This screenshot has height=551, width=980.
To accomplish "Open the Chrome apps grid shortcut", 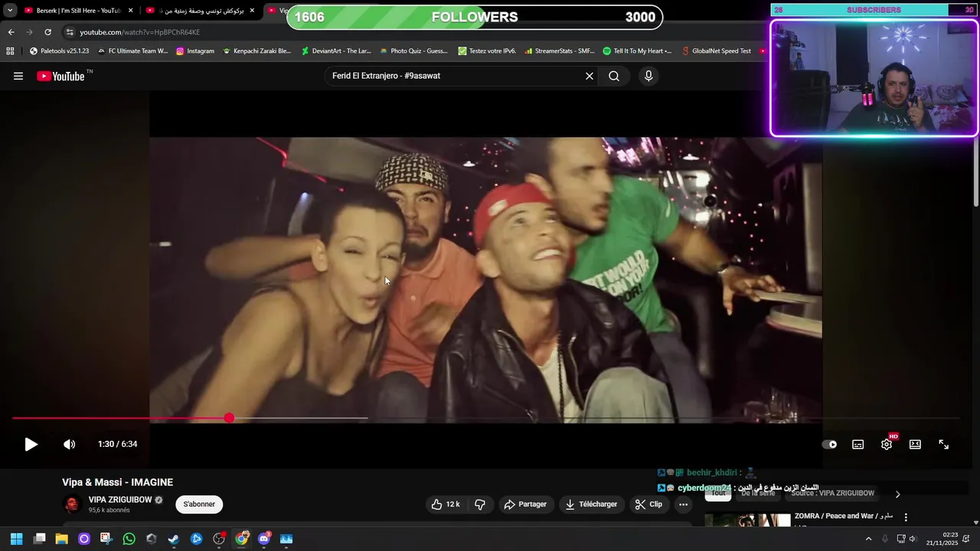I will [x=10, y=51].
